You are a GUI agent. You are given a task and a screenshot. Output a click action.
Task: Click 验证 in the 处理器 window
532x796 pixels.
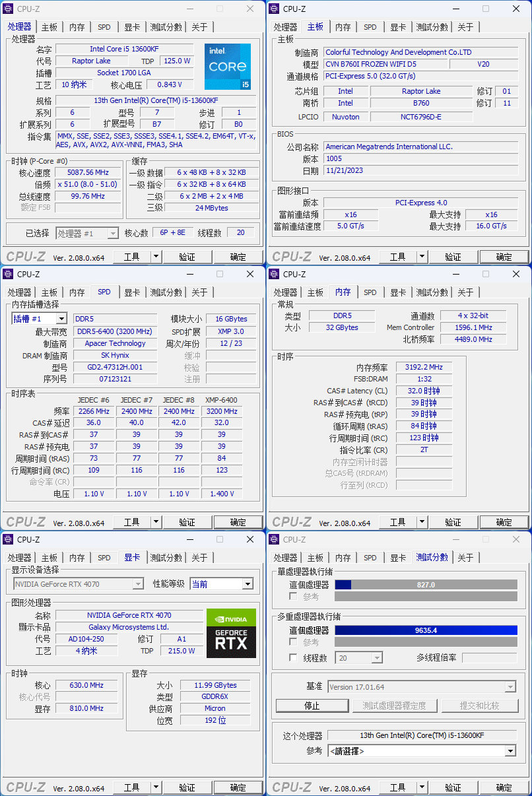coord(187,257)
